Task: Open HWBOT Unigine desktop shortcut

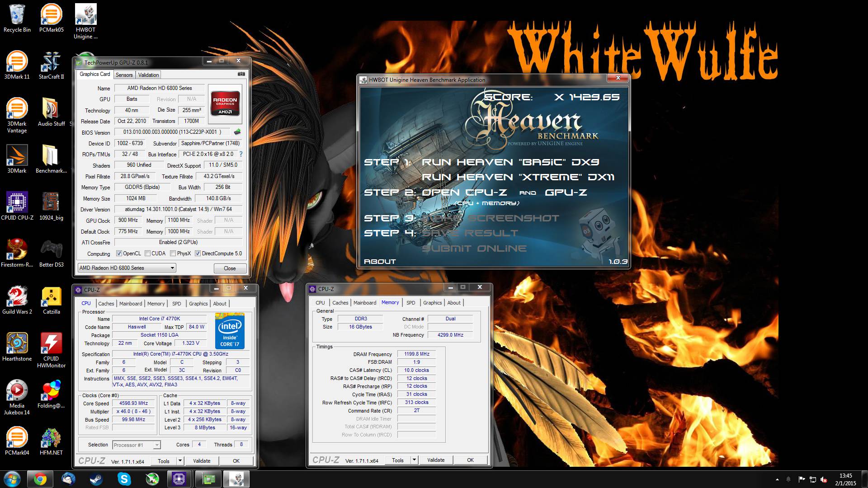Action: pos(85,21)
